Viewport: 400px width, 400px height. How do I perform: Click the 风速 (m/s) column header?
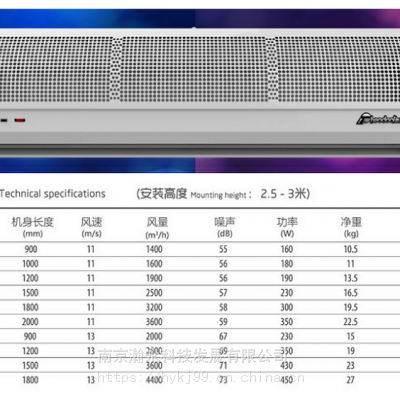tap(91, 227)
